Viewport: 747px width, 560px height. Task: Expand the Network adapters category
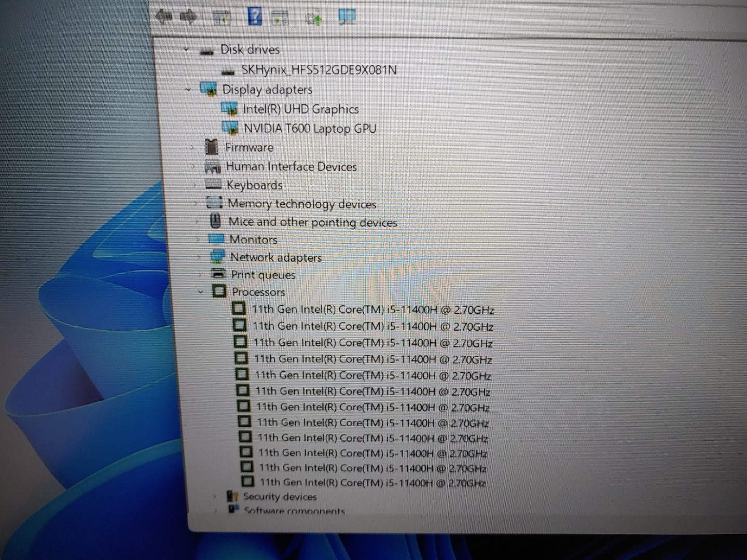tap(199, 257)
